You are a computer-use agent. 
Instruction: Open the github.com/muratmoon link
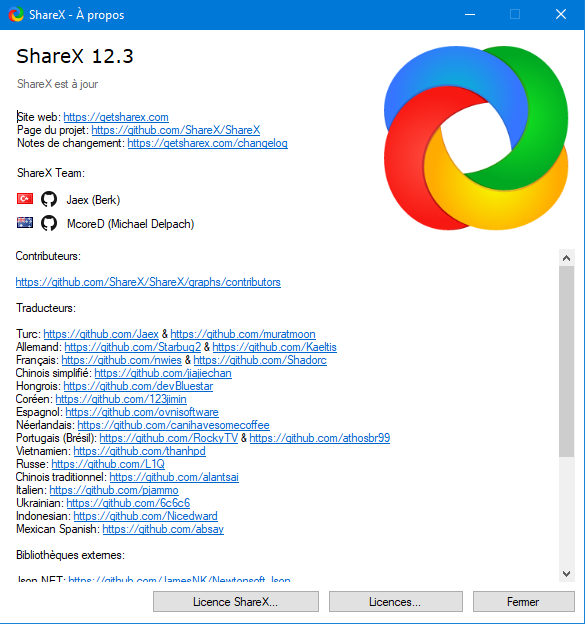[x=243, y=334]
